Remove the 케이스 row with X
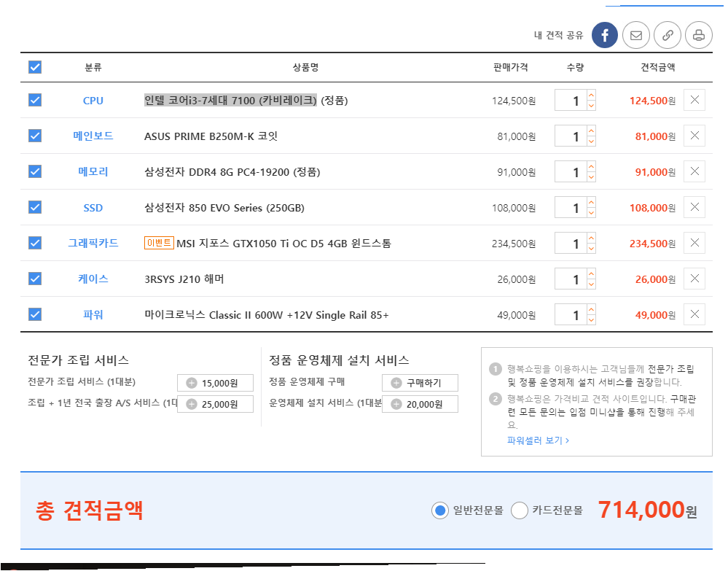 click(x=694, y=279)
